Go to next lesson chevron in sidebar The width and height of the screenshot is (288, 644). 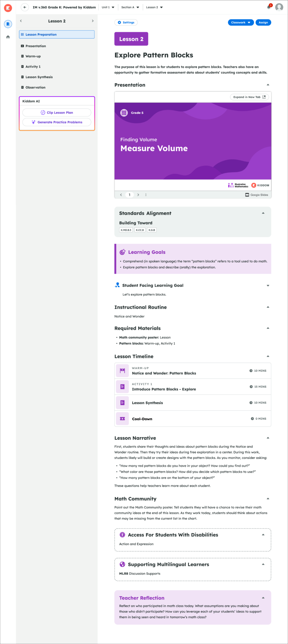pyautogui.click(x=93, y=21)
